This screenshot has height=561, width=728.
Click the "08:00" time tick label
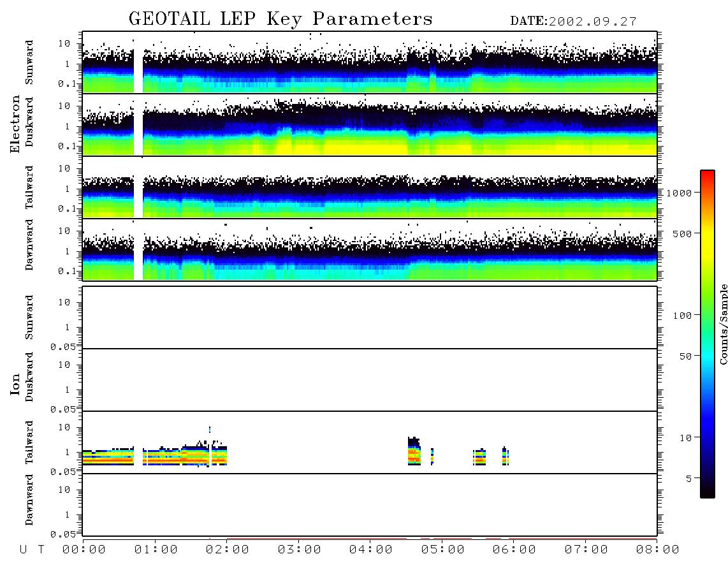[658, 550]
